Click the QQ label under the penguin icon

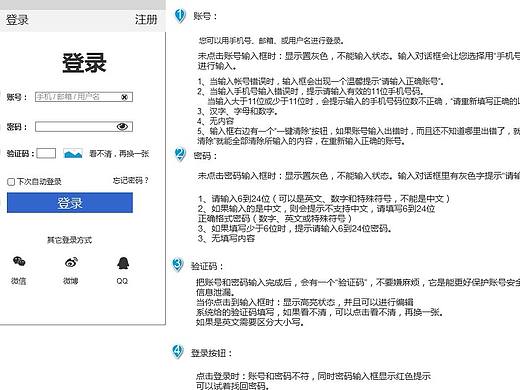tap(122, 281)
